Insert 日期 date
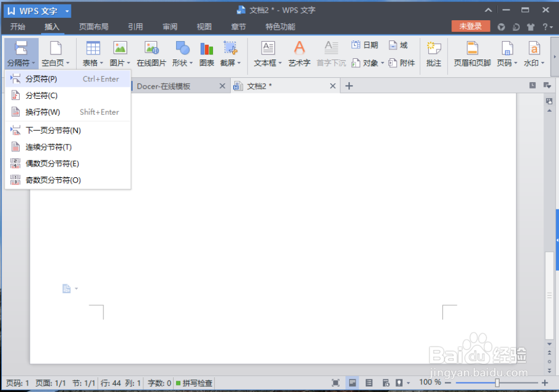This screenshot has width=559, height=392. point(365,45)
